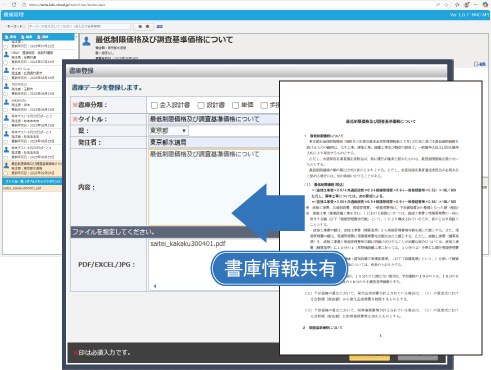491x370 pixels.
Task: Tick the checkbox in the highlighted 最低制限価格 list row
Action: [5, 173]
